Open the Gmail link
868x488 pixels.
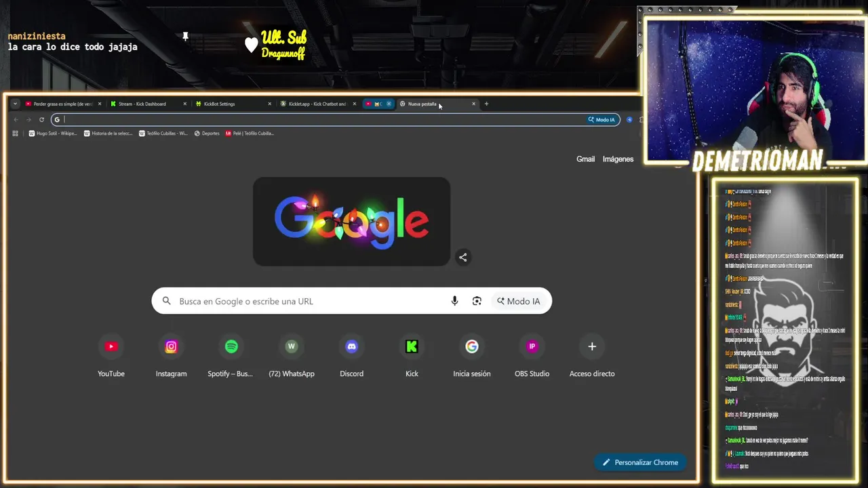point(585,159)
